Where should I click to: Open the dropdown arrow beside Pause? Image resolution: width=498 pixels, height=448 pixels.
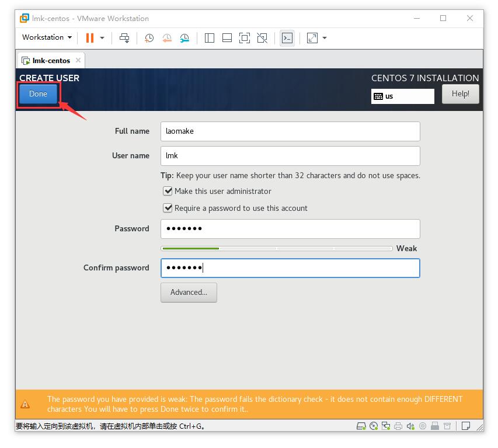point(102,38)
